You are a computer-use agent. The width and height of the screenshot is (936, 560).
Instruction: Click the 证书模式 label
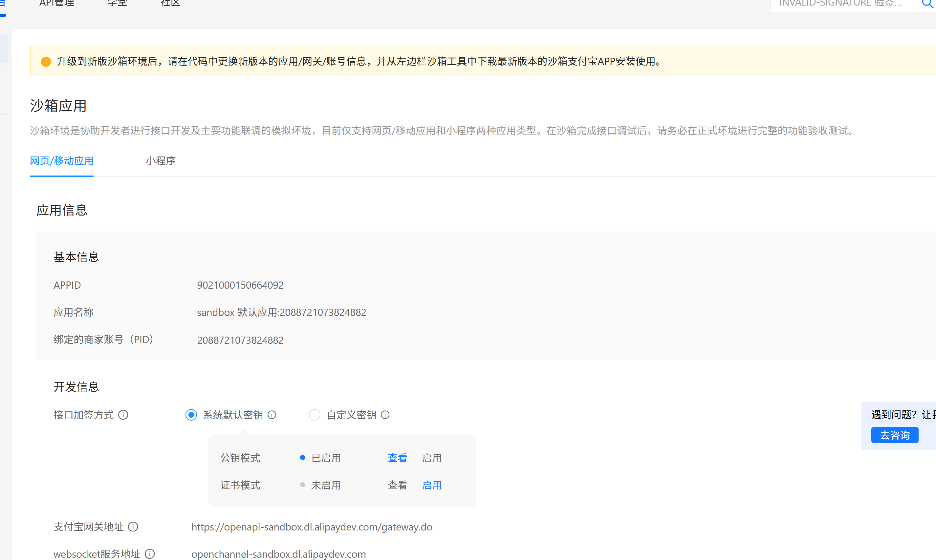[x=240, y=485]
